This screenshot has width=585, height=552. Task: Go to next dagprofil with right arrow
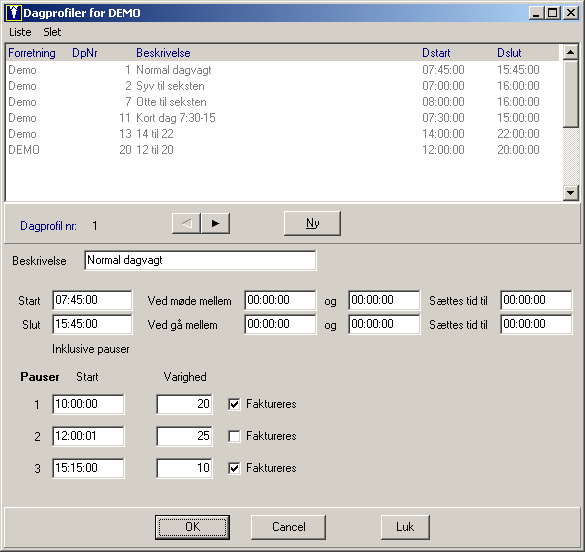(x=215, y=223)
